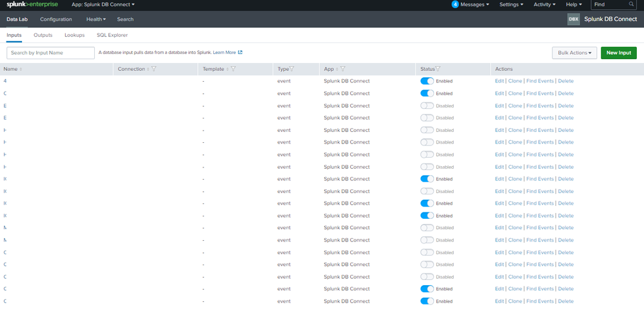The width and height of the screenshot is (644, 309).
Task: Switch to the Outputs tab
Action: coord(43,35)
